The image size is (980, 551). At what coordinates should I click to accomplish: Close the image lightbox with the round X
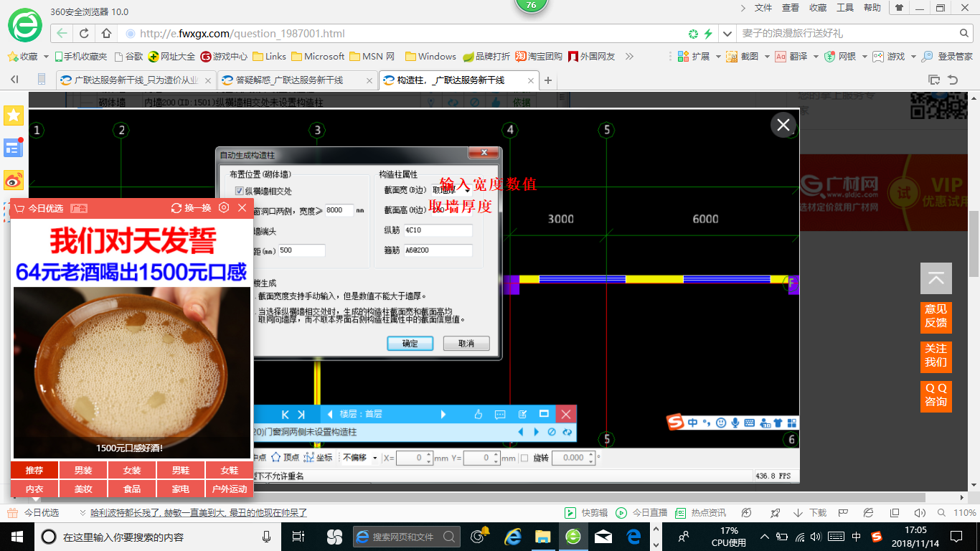point(783,125)
